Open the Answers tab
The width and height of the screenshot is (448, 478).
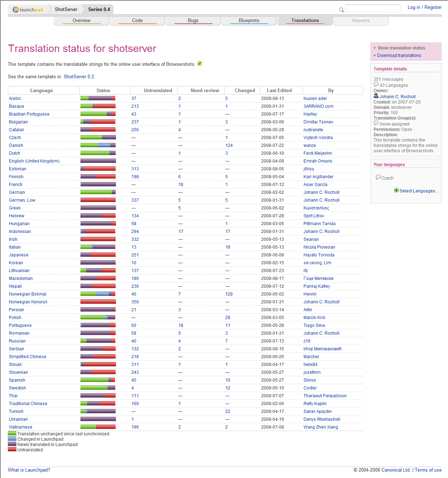point(361,21)
